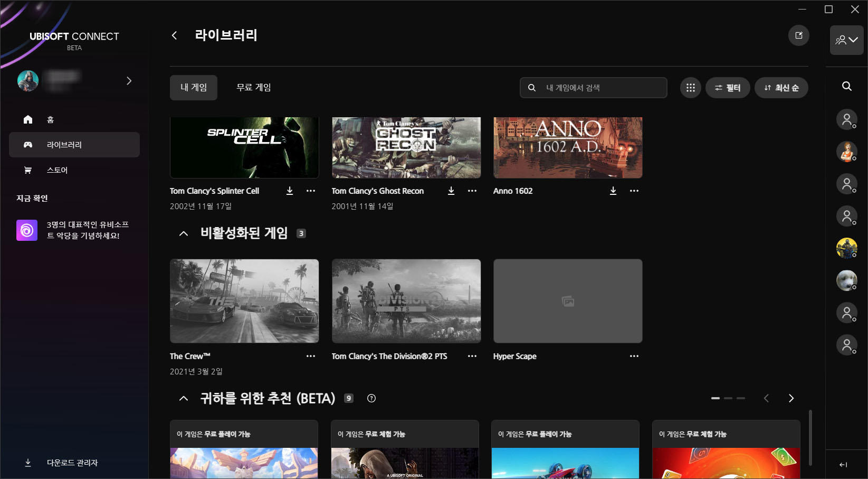Open more options for Hyper Scape
868x479 pixels.
[634, 356]
